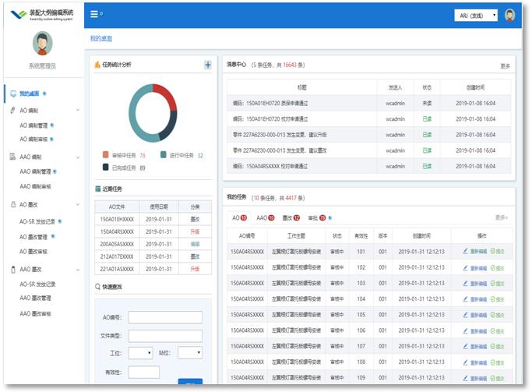The width and height of the screenshot is (532, 392).
Task: Toggle the hamburger menu in the header
Action: [94, 14]
